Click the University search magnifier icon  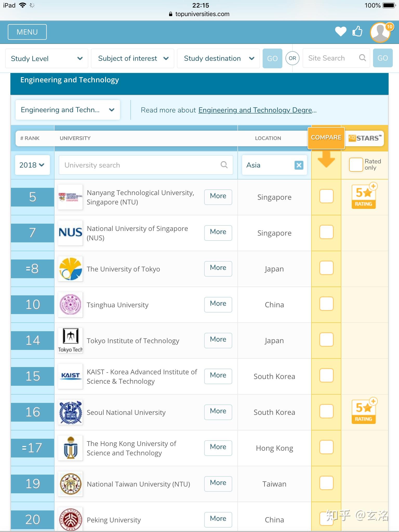pyautogui.click(x=224, y=164)
